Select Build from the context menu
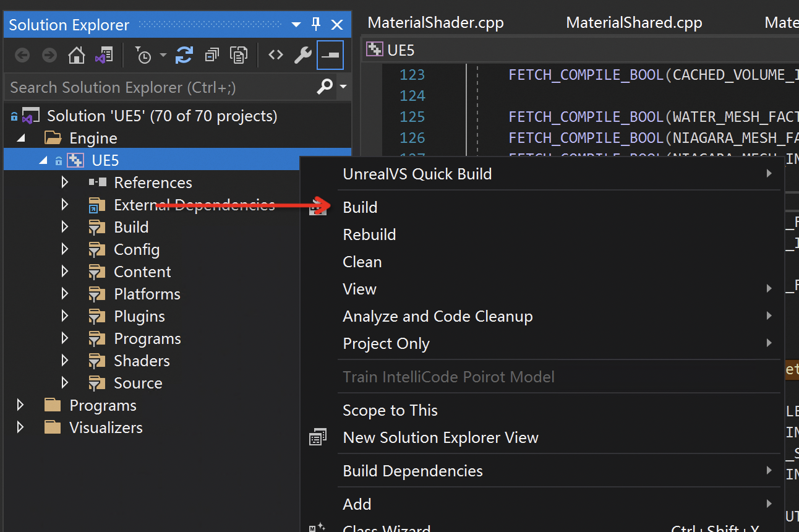This screenshot has height=532, width=799. click(360, 207)
